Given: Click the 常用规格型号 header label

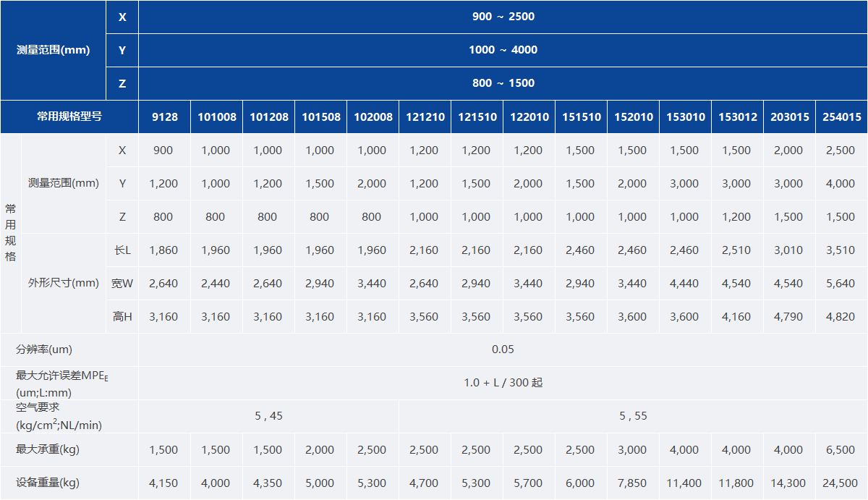Looking at the screenshot, I should pyautogui.click(x=69, y=116).
